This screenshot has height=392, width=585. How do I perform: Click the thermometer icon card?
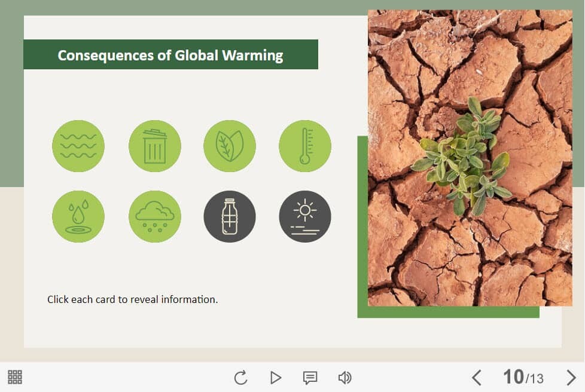[305, 146]
